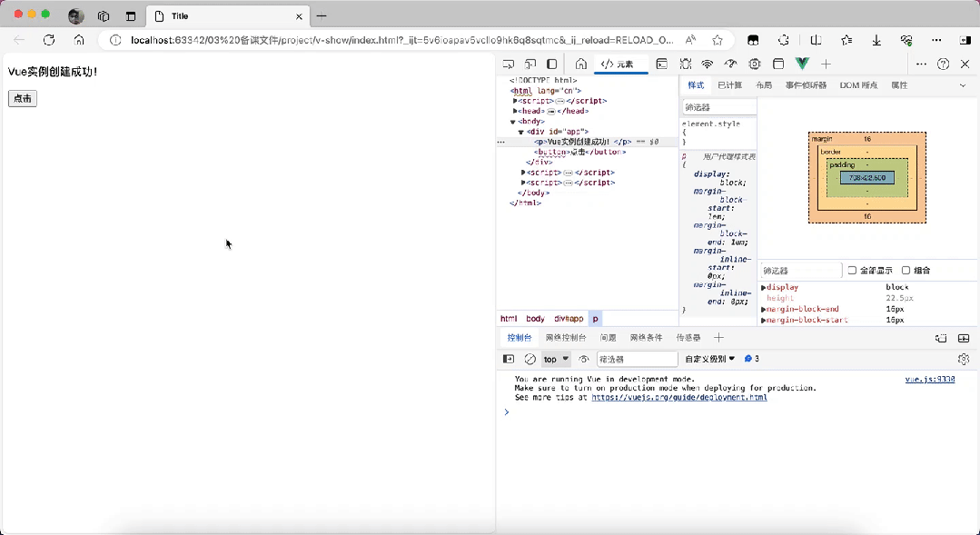
Task: Switch to the 布局 tab
Action: pos(764,85)
